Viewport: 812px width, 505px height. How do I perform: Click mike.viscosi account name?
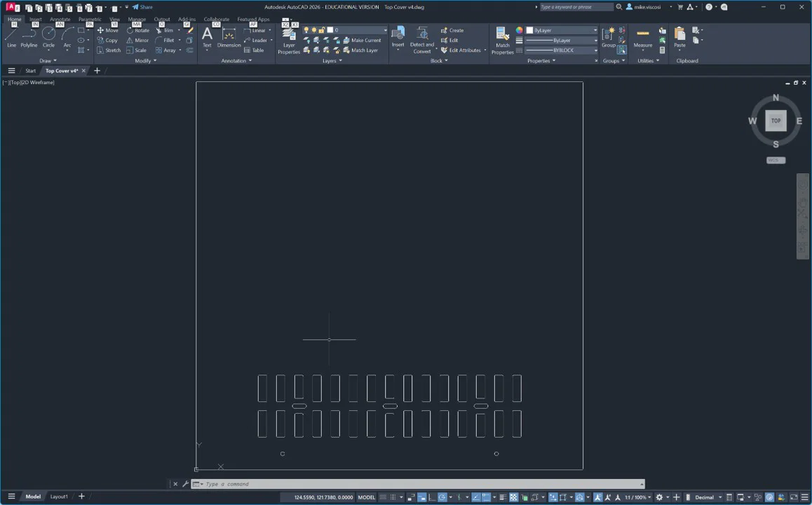point(647,7)
